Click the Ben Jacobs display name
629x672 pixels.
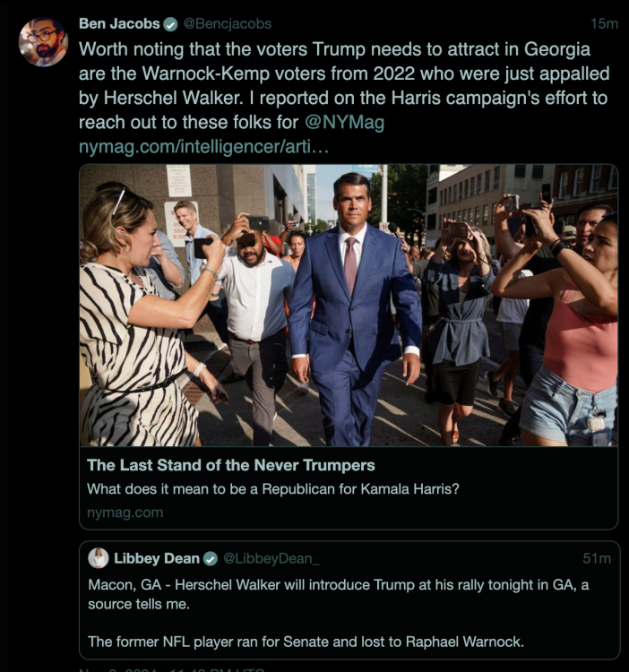(119, 23)
